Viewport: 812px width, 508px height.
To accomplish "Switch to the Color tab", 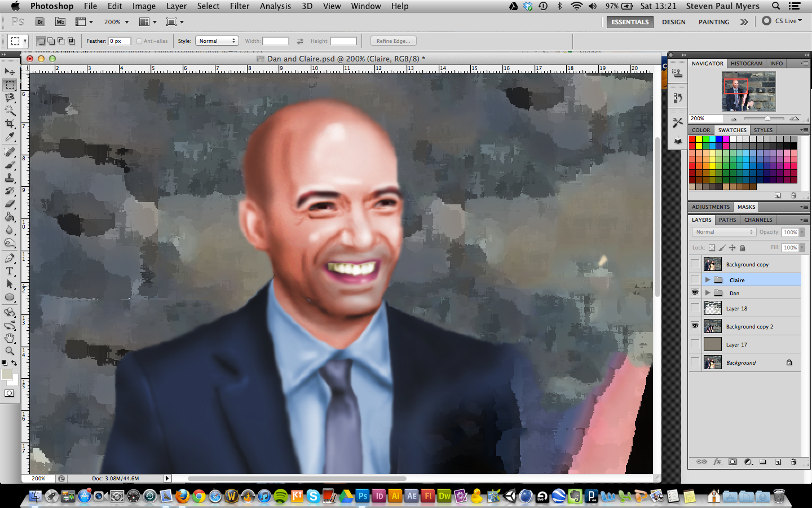I will tap(701, 130).
